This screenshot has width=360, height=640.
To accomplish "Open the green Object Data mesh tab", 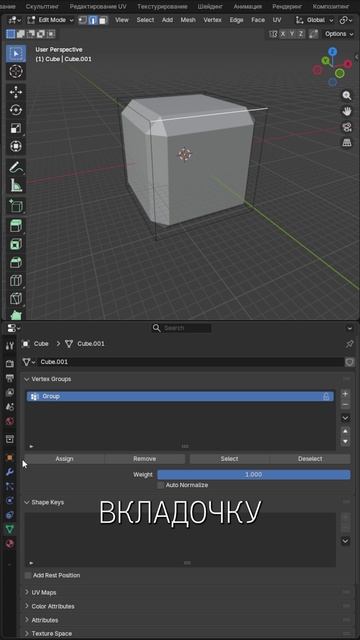I will pos(9,529).
